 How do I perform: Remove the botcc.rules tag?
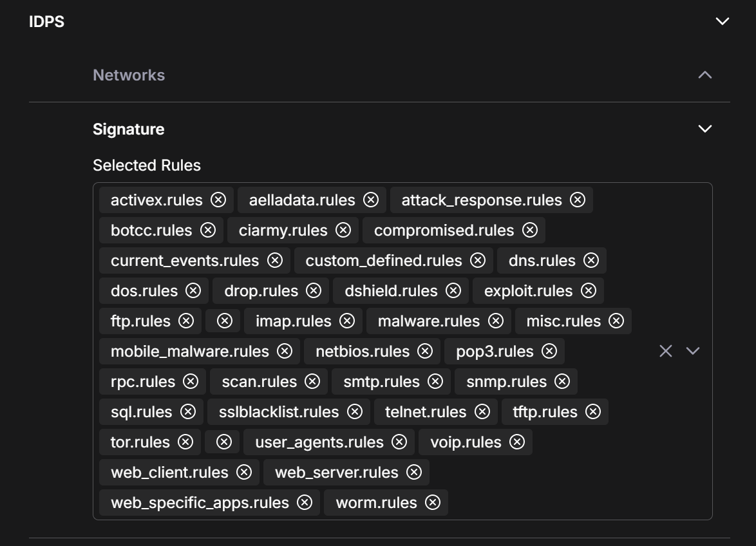[x=207, y=231]
